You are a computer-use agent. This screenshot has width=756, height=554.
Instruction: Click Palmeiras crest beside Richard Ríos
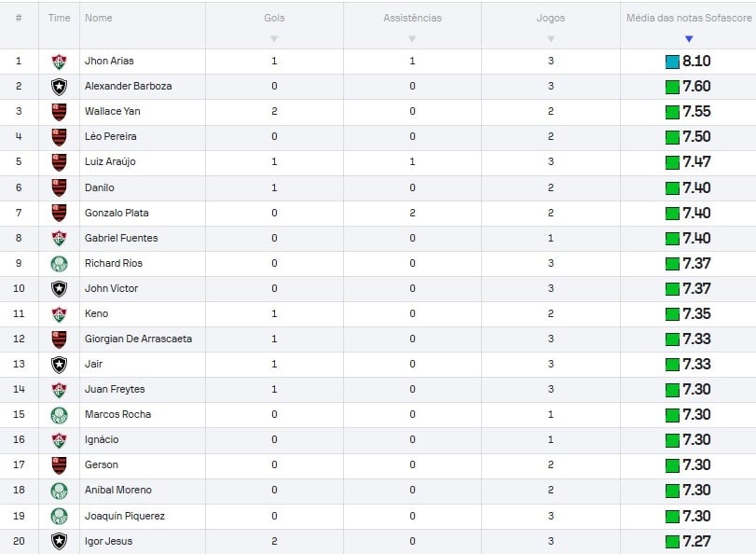point(59,264)
